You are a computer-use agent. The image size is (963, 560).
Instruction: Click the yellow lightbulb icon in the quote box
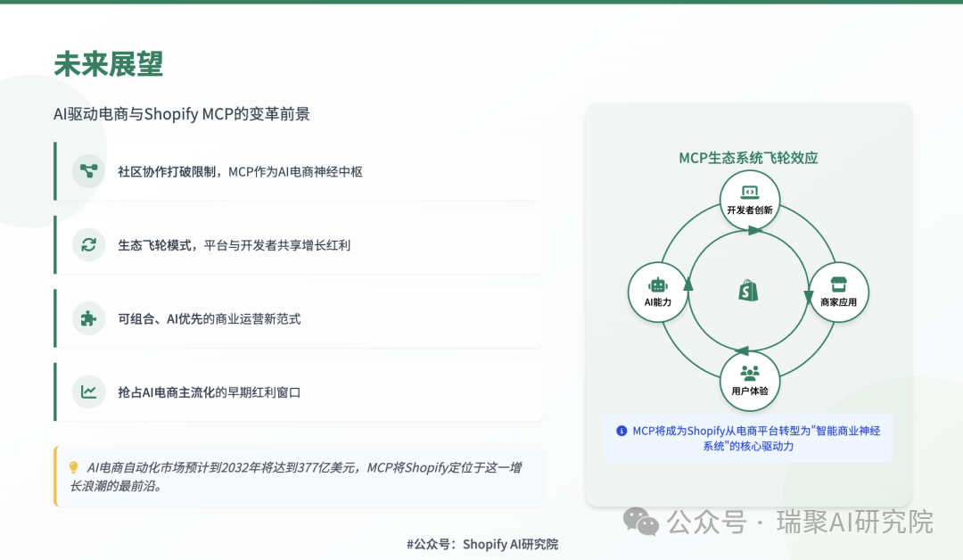click(x=74, y=468)
